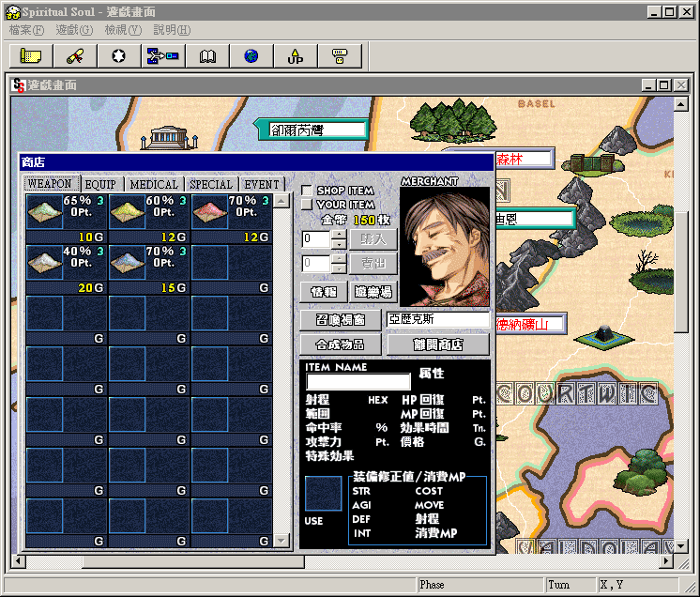The image size is (700, 597).
Task: Decrease the sell quantity with down arrow
Action: point(339,269)
